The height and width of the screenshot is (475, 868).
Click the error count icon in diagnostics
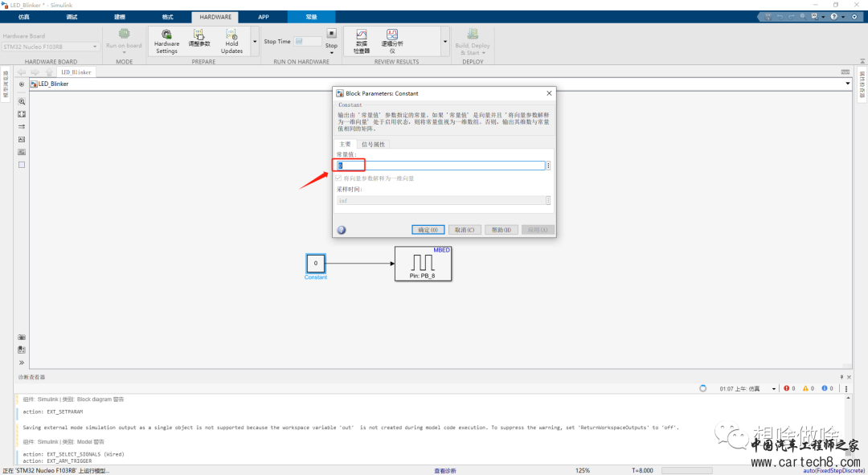point(787,389)
